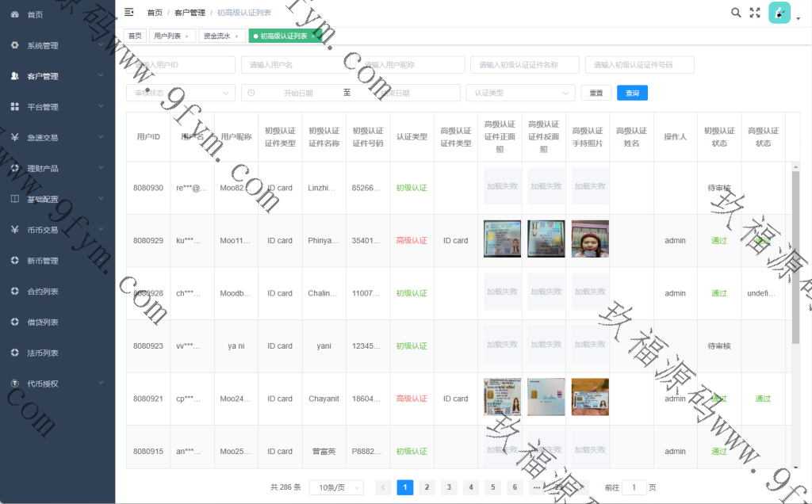This screenshot has width=812, height=504.
Task: Click the user avatar icon
Action: (x=779, y=13)
